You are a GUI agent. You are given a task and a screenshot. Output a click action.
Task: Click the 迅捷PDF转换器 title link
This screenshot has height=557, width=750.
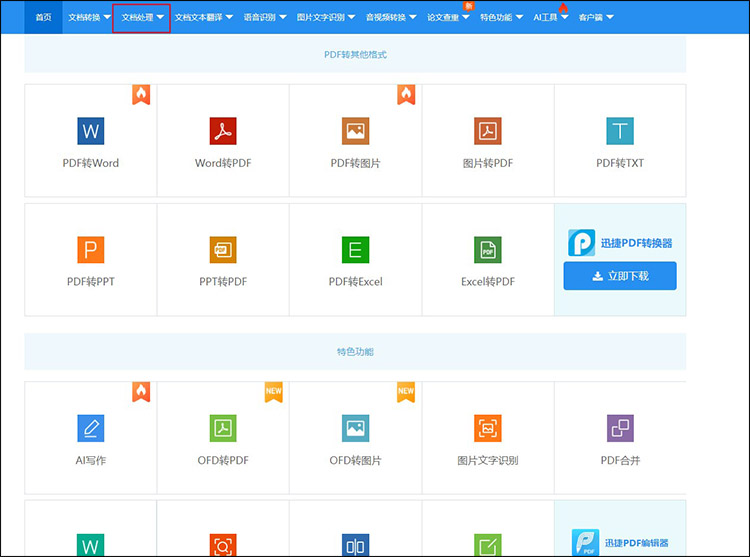pos(637,243)
